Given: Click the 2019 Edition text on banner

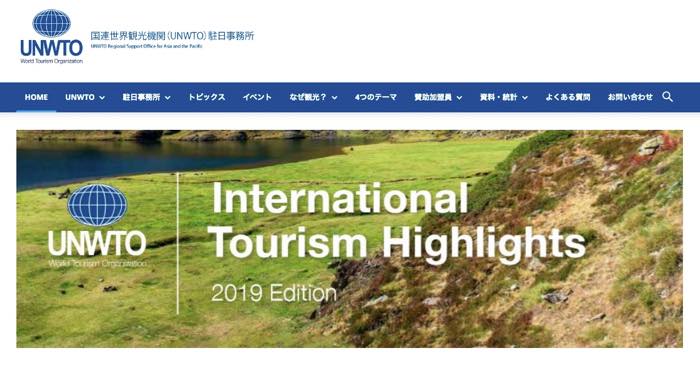Looking at the screenshot, I should tap(274, 293).
